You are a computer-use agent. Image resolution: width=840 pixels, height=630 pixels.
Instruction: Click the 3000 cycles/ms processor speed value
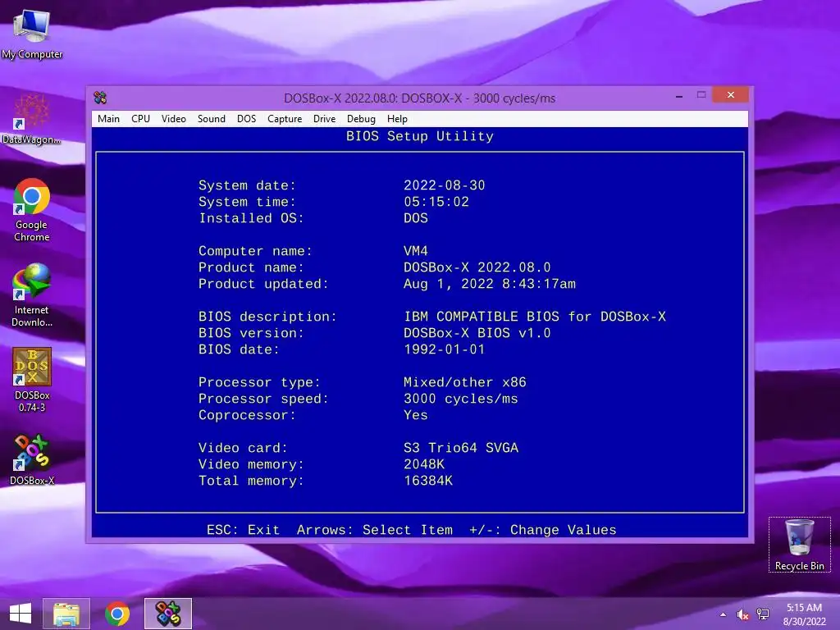(x=461, y=399)
